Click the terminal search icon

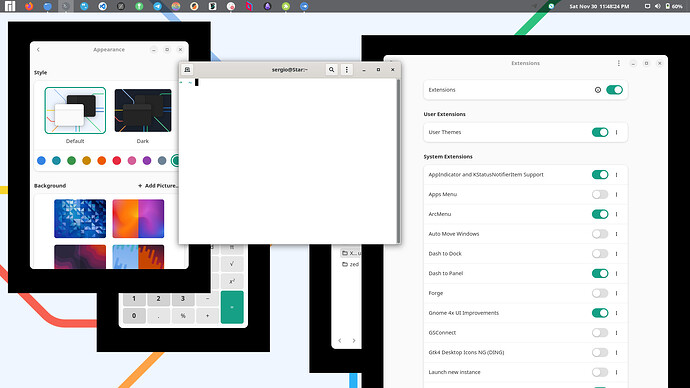coord(331,70)
